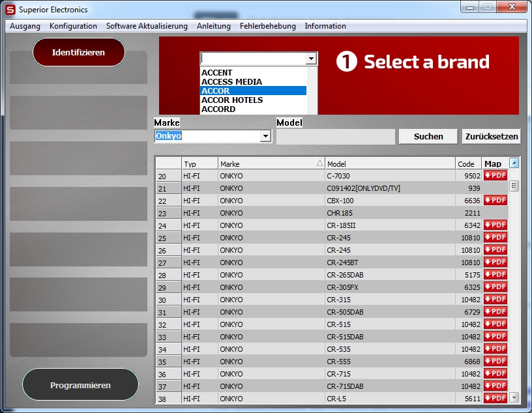Click the Zurücksetzen button
This screenshot has width=532, height=413.
[491, 137]
